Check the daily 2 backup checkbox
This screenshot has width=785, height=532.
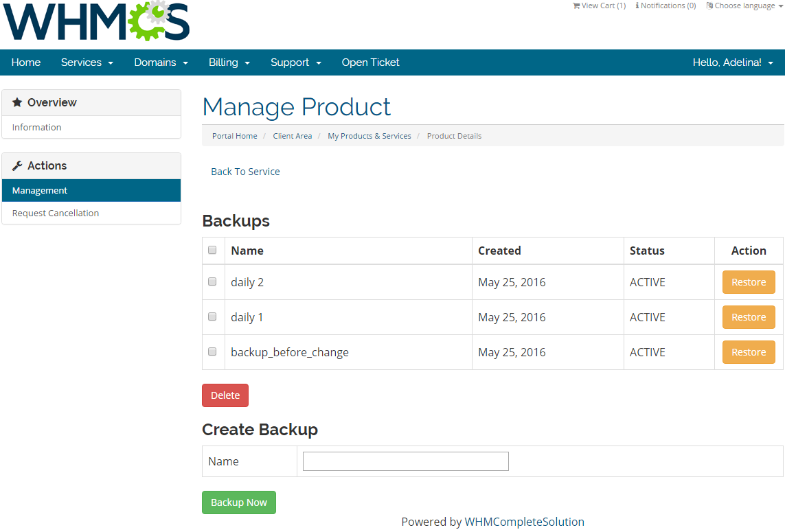click(212, 281)
